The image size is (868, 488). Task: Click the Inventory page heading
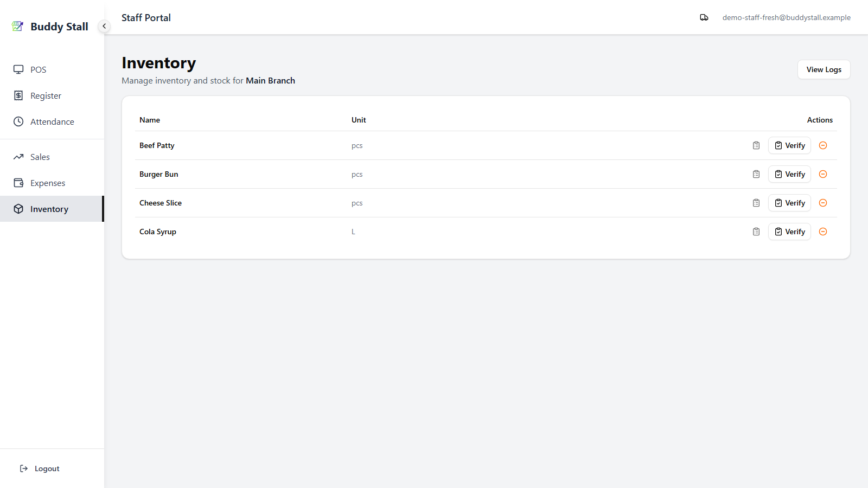tap(158, 63)
